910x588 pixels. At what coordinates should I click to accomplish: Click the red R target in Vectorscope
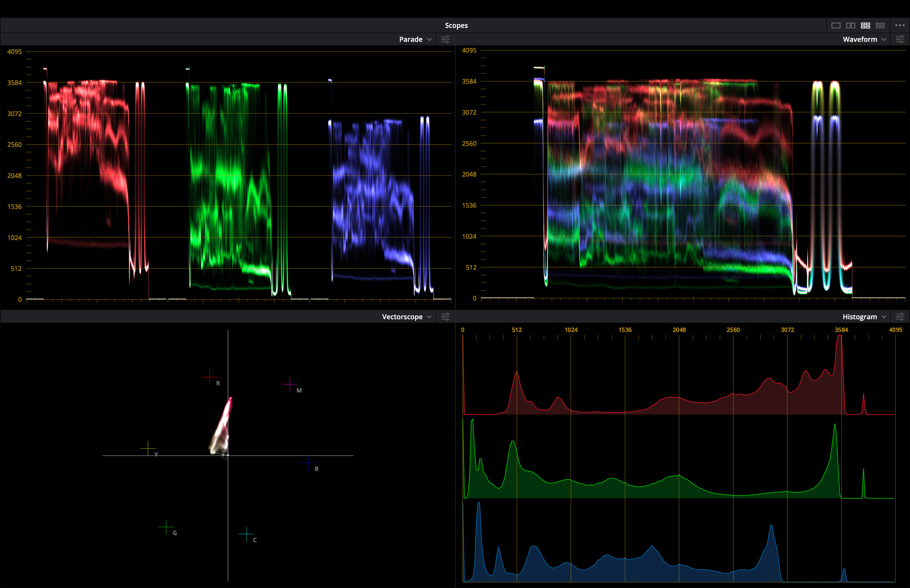point(209,377)
